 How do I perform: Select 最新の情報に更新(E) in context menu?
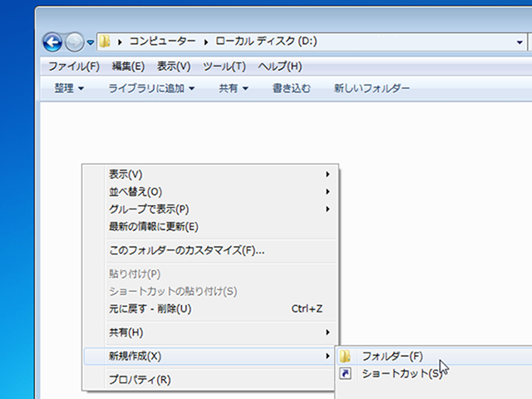tap(210, 227)
